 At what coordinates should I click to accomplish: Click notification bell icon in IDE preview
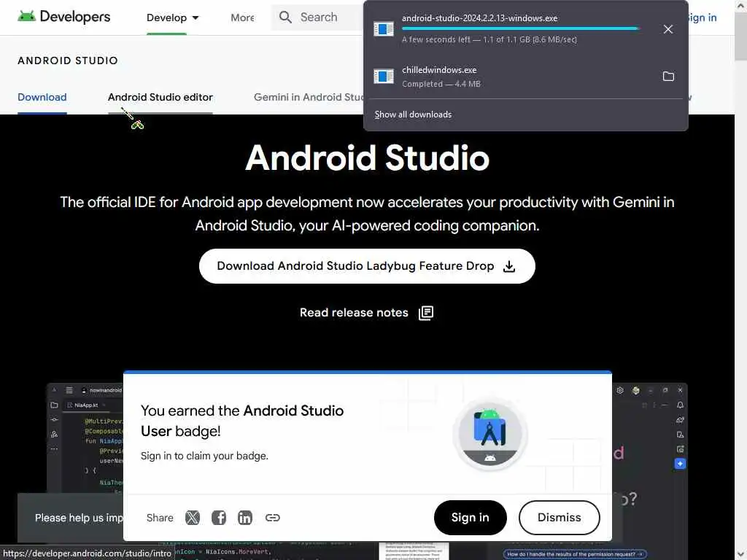[681, 405]
